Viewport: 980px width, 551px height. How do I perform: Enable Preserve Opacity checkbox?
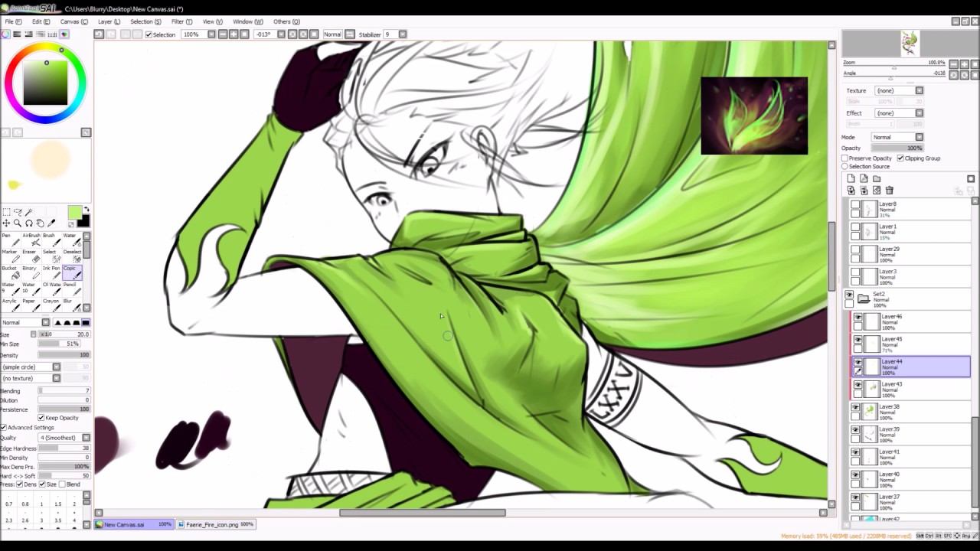845,158
